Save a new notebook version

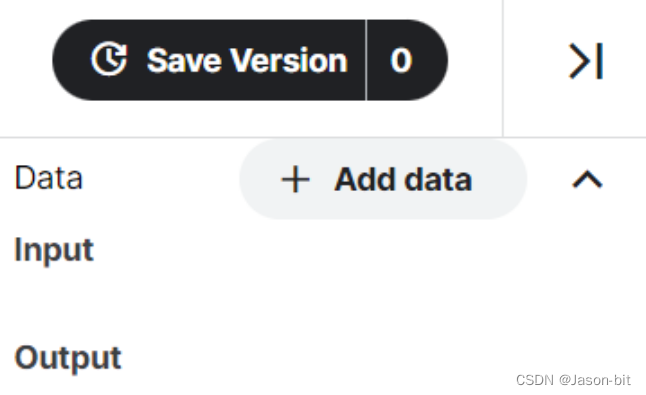coord(209,60)
